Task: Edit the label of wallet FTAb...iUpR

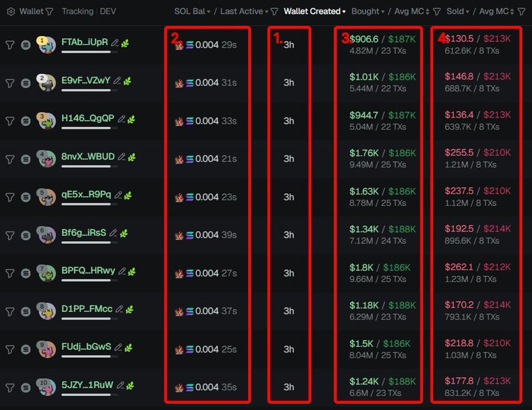Action: pos(115,43)
